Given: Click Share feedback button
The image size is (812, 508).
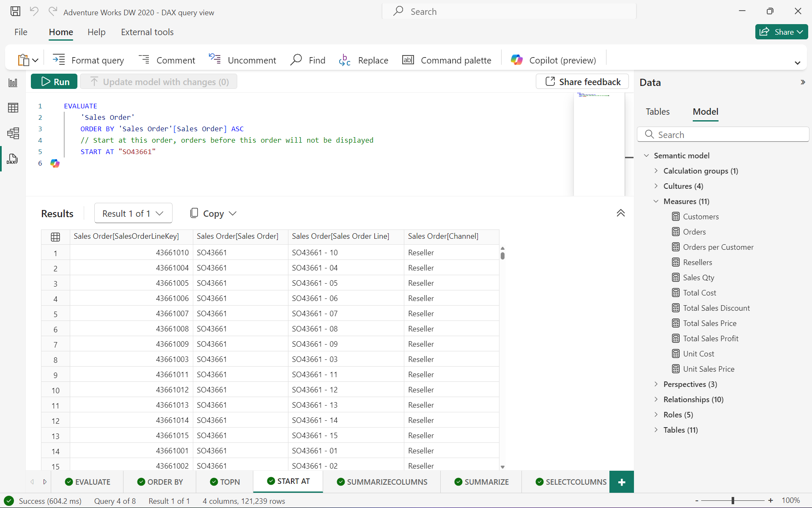Looking at the screenshot, I should 582,81.
